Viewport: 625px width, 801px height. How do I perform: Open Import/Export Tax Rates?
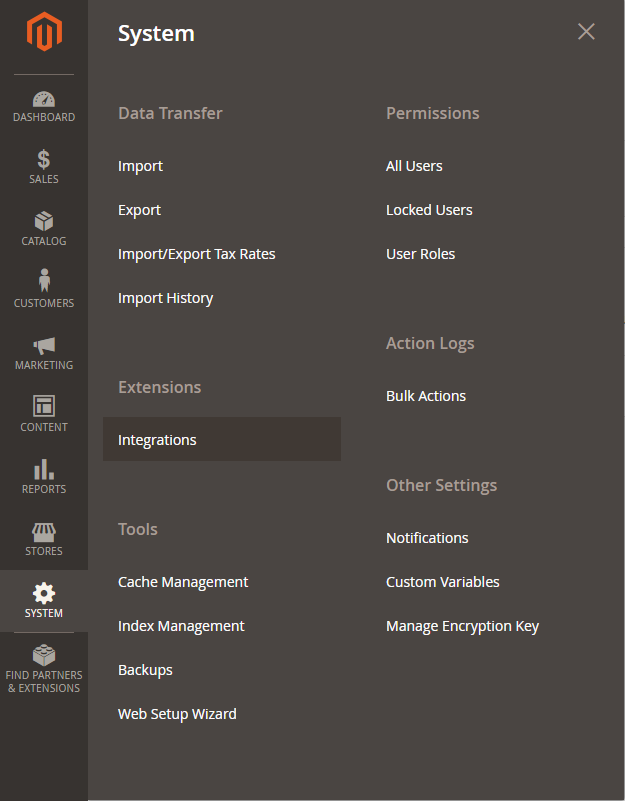196,254
